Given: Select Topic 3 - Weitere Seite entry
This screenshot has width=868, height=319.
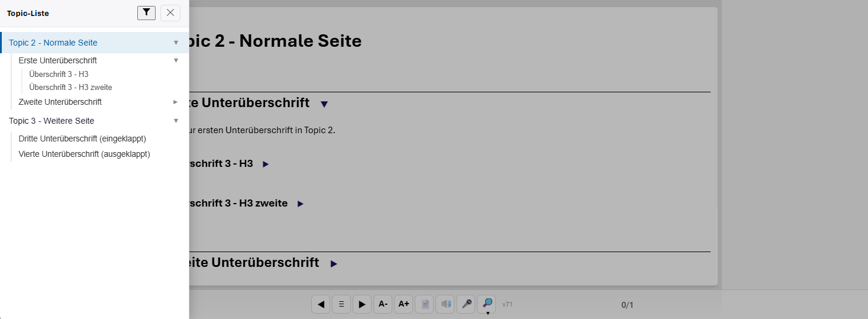Looking at the screenshot, I should click(x=51, y=121).
